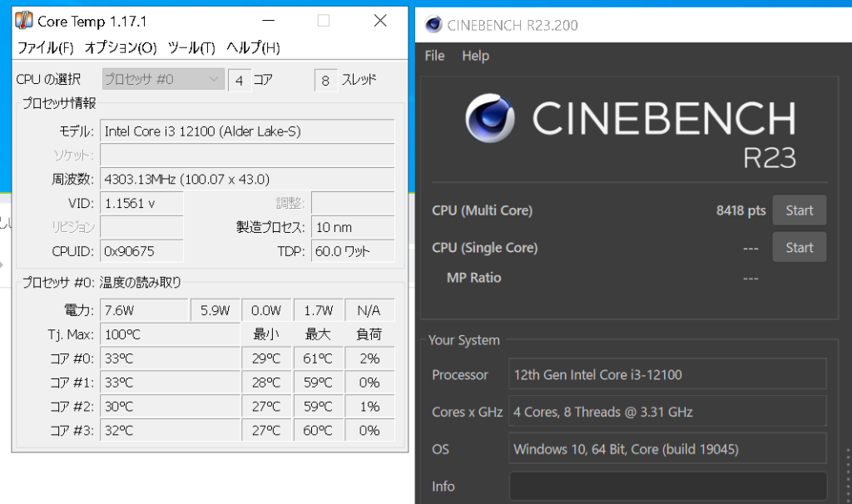The height and width of the screenshot is (504, 852).
Task: Expand the プロセッサ #0 CPU selection dropdown
Action: pos(163,79)
